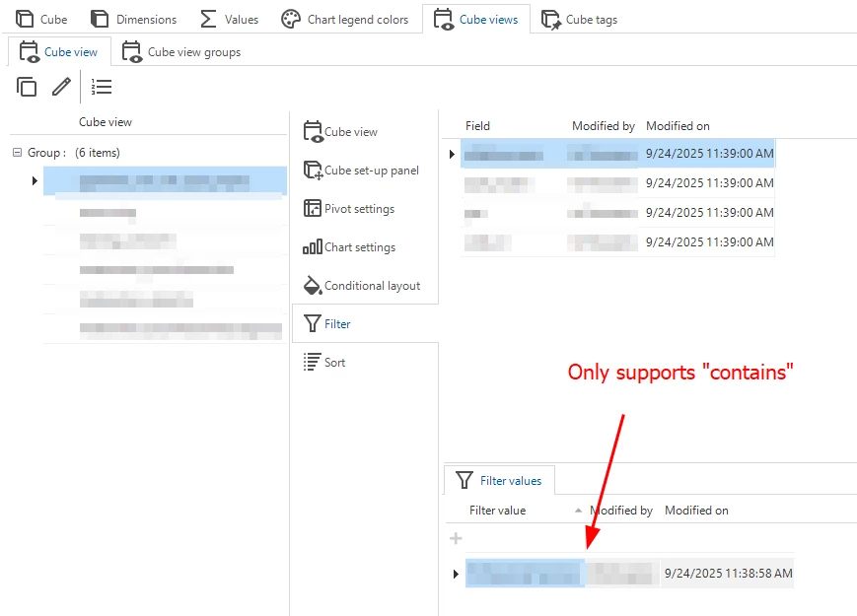
Task: Select the highlighted first cube view row
Action: click(165, 180)
